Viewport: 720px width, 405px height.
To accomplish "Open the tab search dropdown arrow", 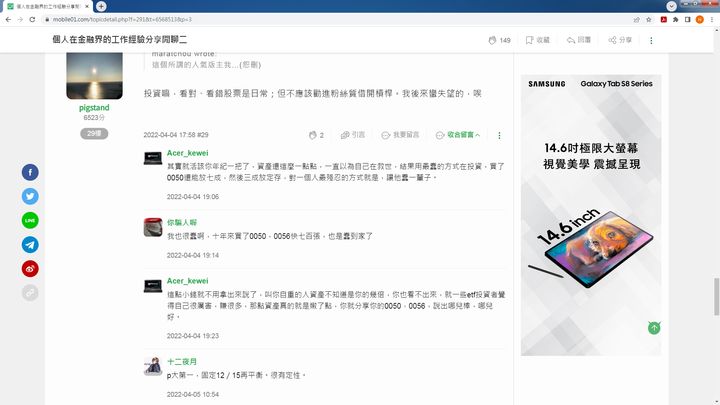I will [671, 6].
